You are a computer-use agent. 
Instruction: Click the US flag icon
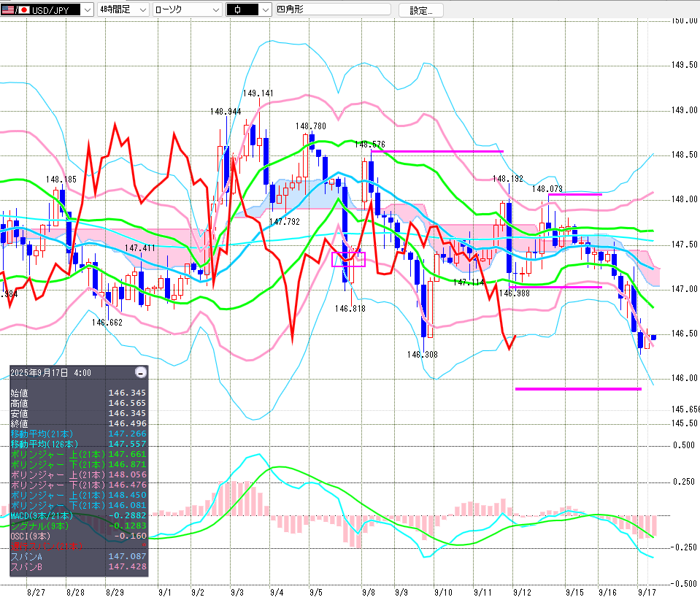[8, 9]
